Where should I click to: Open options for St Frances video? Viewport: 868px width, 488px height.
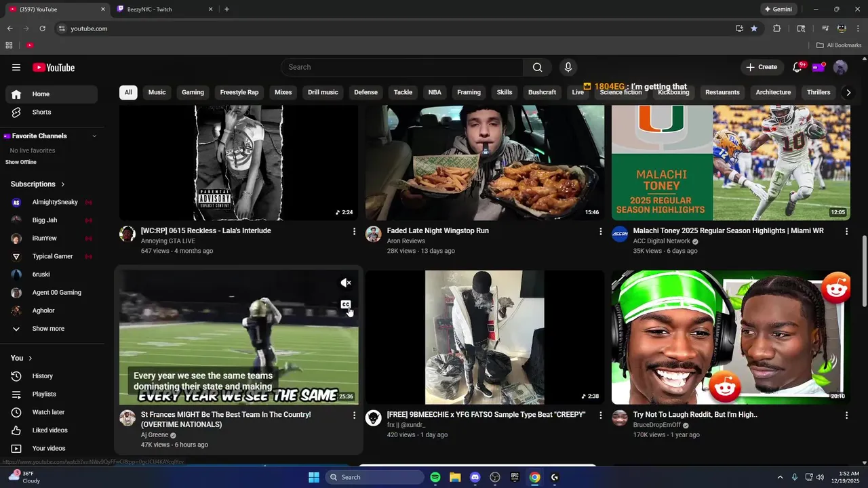pos(354,415)
